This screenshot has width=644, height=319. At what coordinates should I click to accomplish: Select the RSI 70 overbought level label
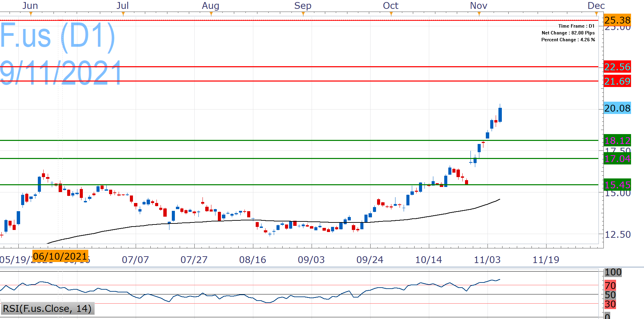click(x=610, y=286)
